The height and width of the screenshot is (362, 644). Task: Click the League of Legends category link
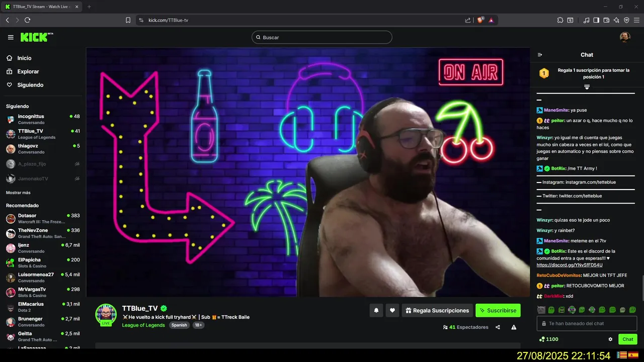click(143, 325)
